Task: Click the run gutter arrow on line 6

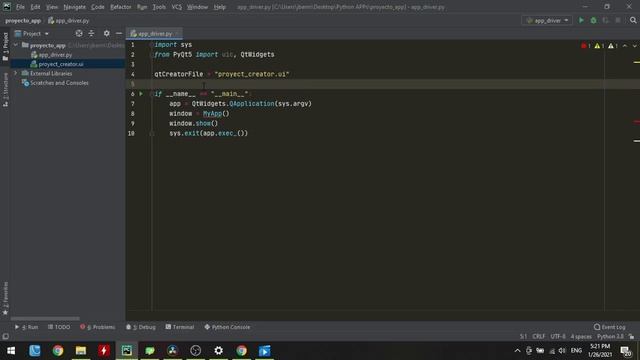Action: (x=141, y=94)
